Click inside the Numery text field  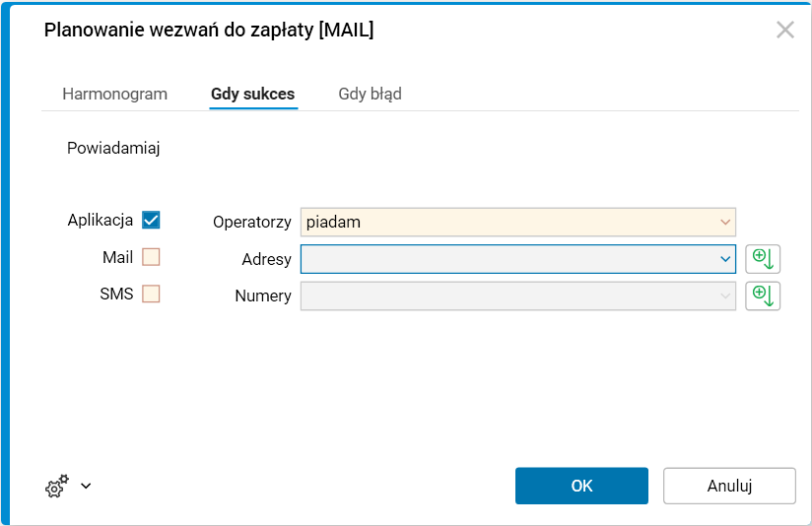(507, 296)
